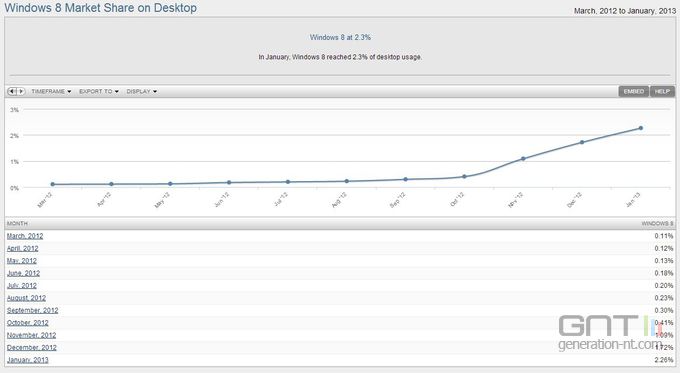Select the Apr '12 data point on chart

(x=111, y=184)
